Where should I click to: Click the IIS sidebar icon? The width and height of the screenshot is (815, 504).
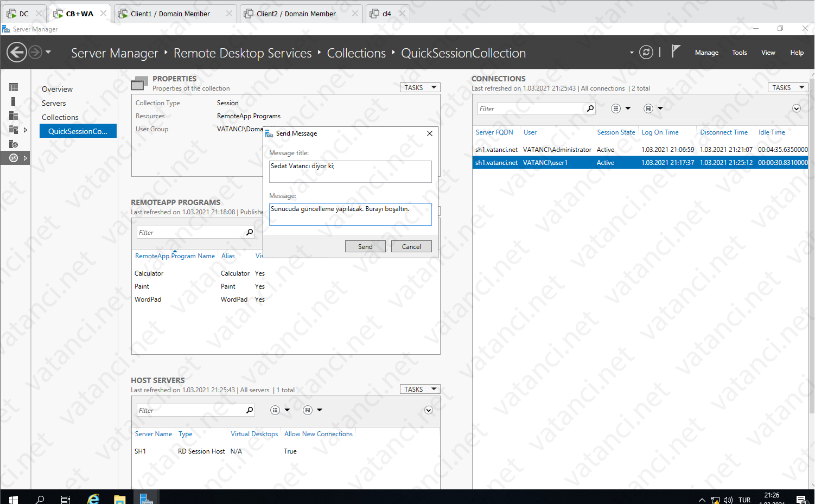pyautogui.click(x=14, y=144)
